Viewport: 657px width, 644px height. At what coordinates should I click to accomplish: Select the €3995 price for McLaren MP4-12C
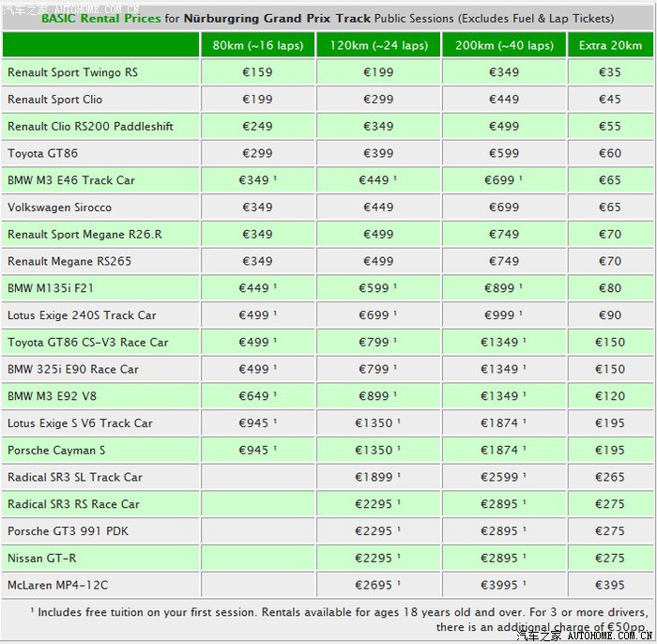pyautogui.click(x=502, y=585)
